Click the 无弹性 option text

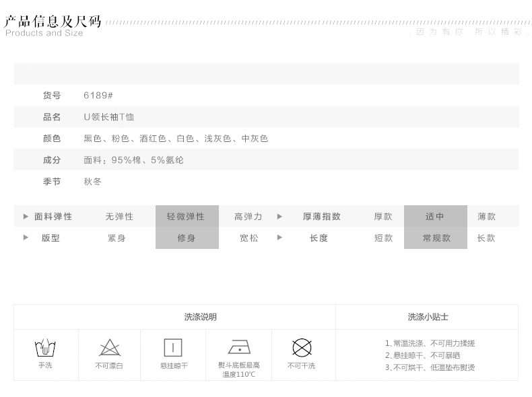(119, 217)
